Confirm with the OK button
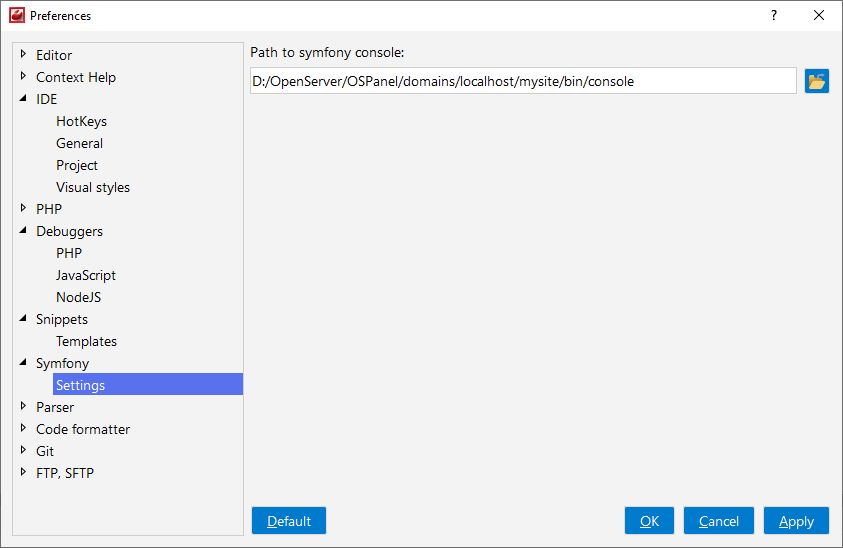 click(649, 521)
